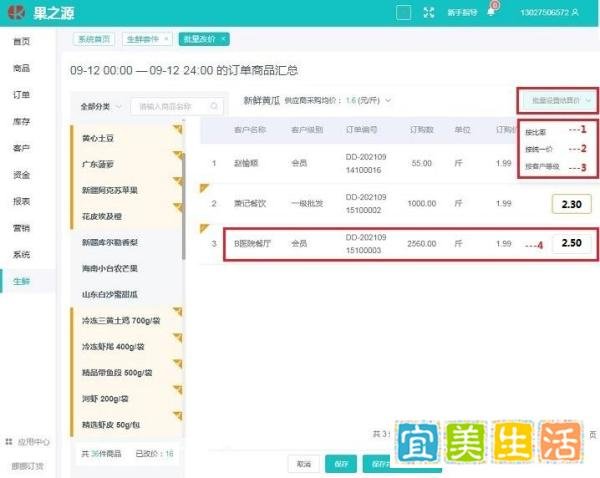Click the 取消 button
600x478 pixels.
click(303, 464)
